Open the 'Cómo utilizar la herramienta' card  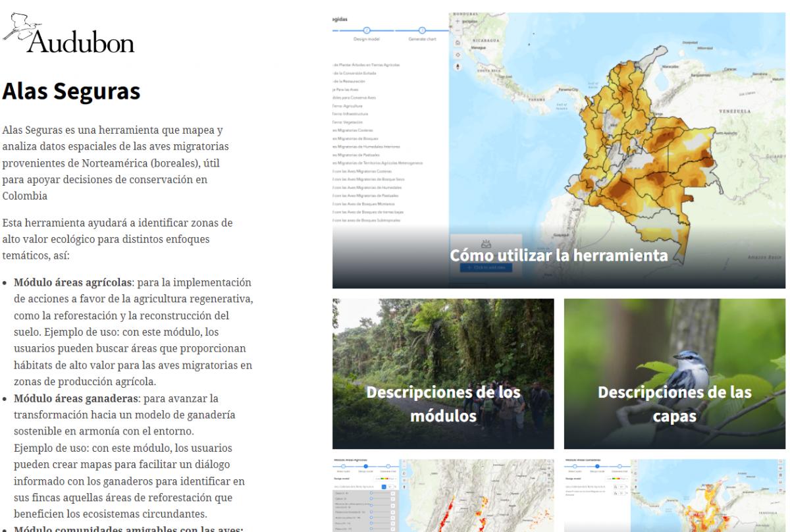tap(558, 150)
